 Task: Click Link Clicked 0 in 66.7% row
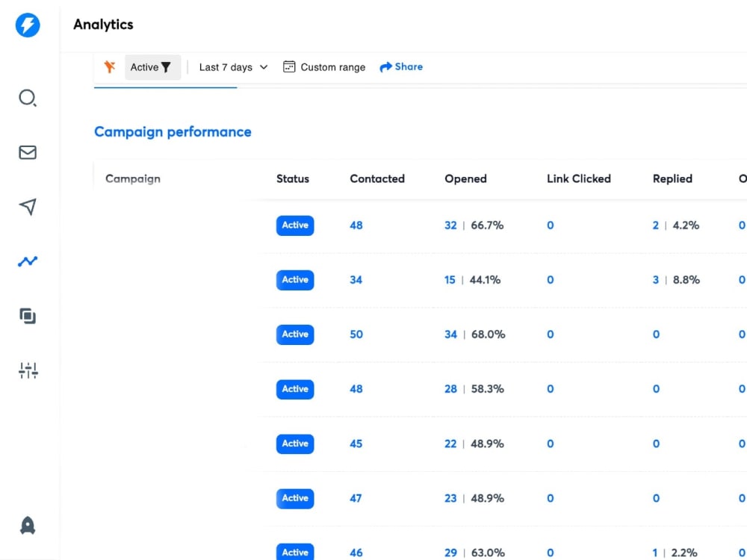[551, 225]
